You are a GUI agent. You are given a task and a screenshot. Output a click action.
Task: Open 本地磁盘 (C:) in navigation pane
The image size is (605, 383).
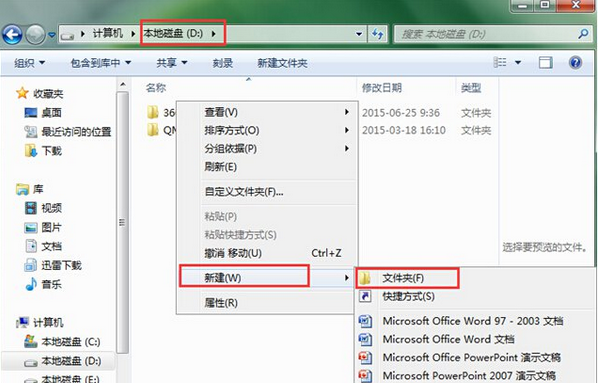[62, 342]
